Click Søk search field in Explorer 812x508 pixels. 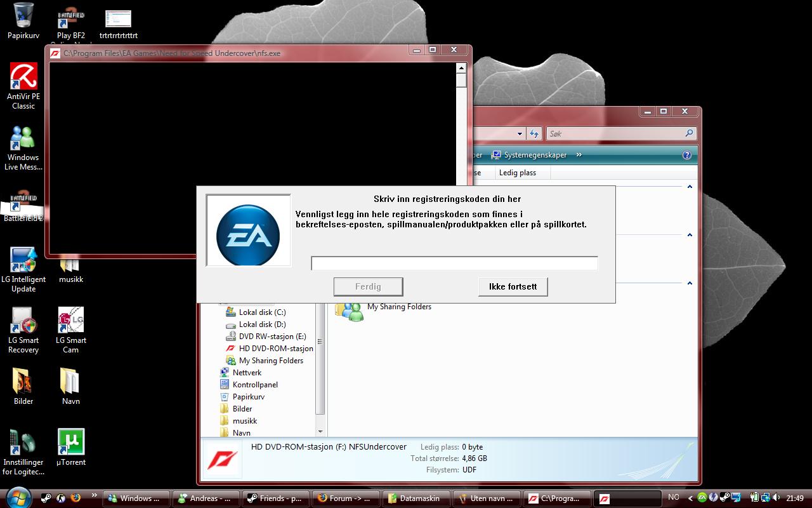pyautogui.click(x=615, y=133)
